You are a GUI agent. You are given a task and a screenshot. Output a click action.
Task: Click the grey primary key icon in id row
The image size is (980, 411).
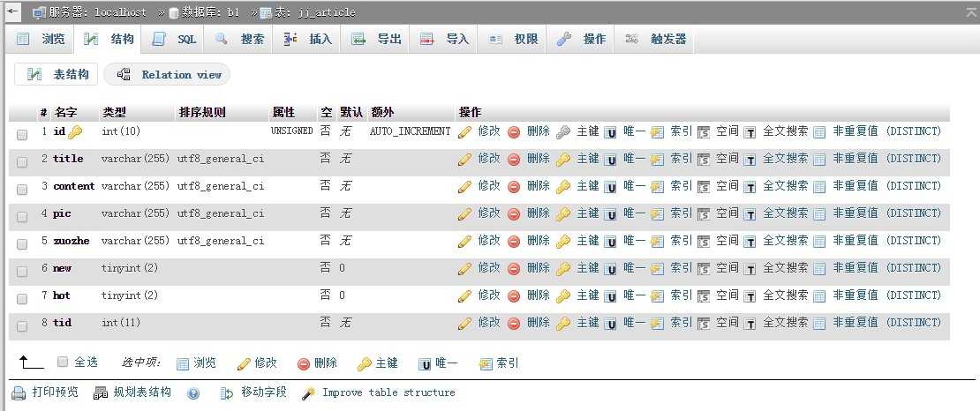[x=563, y=131]
